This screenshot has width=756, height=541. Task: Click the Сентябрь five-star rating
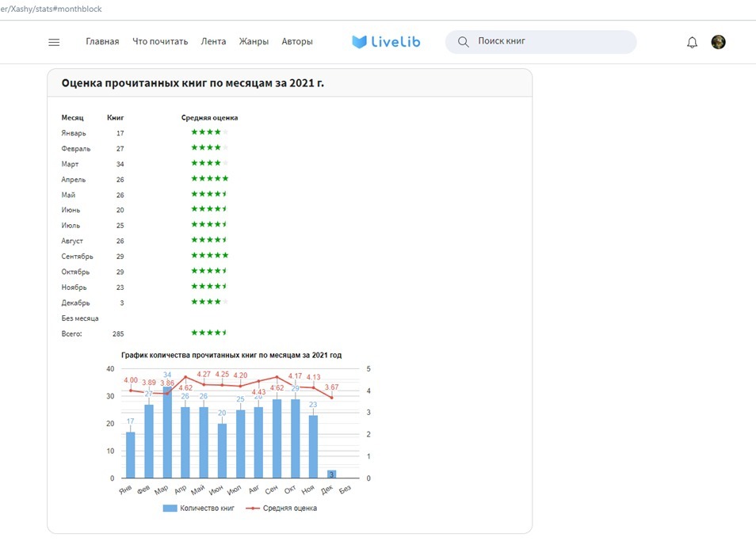(209, 256)
